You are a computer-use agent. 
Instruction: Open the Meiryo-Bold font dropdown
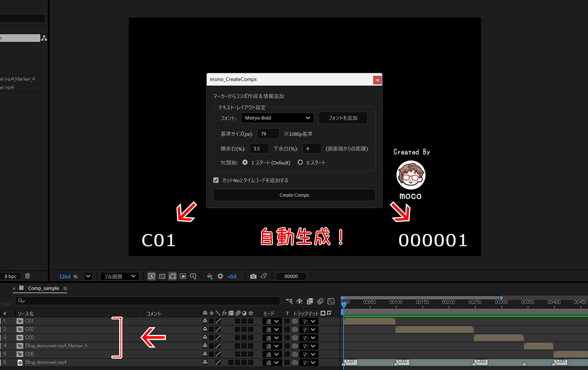[277, 118]
